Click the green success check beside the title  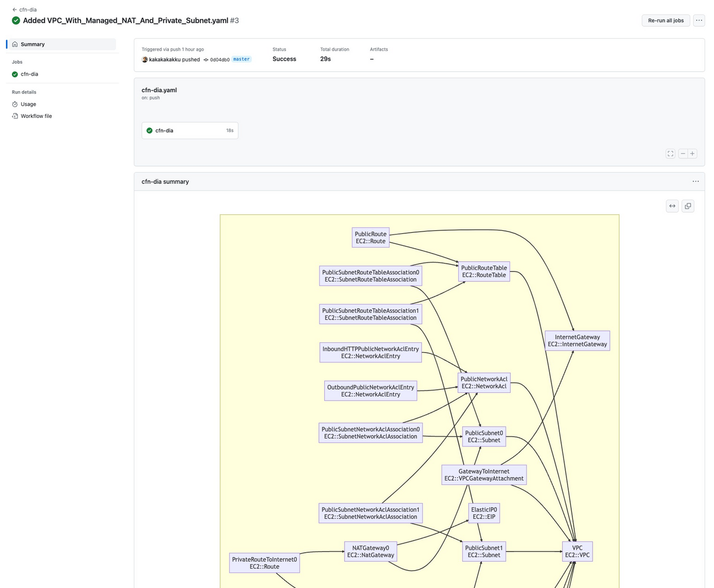coord(16,20)
